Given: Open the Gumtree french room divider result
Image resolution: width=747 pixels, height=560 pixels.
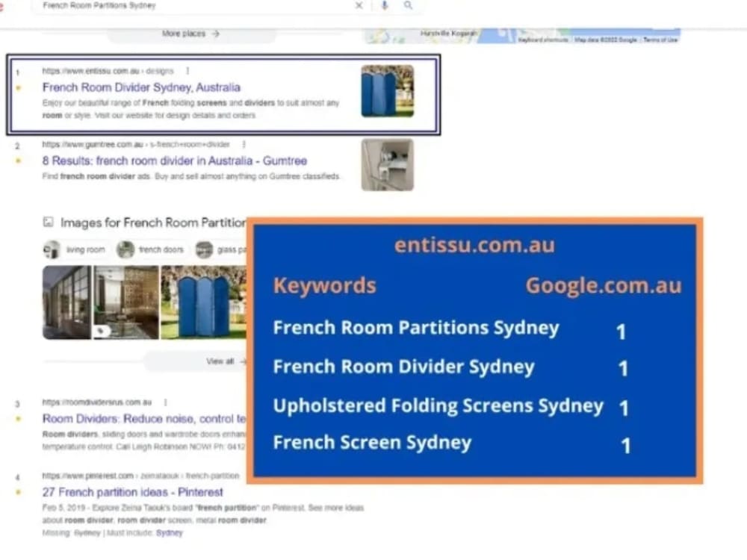Looking at the screenshot, I should (174, 161).
